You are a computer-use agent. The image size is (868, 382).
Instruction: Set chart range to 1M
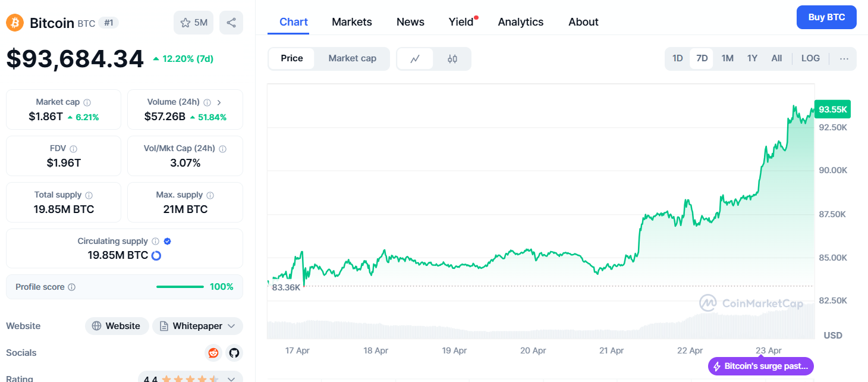728,58
